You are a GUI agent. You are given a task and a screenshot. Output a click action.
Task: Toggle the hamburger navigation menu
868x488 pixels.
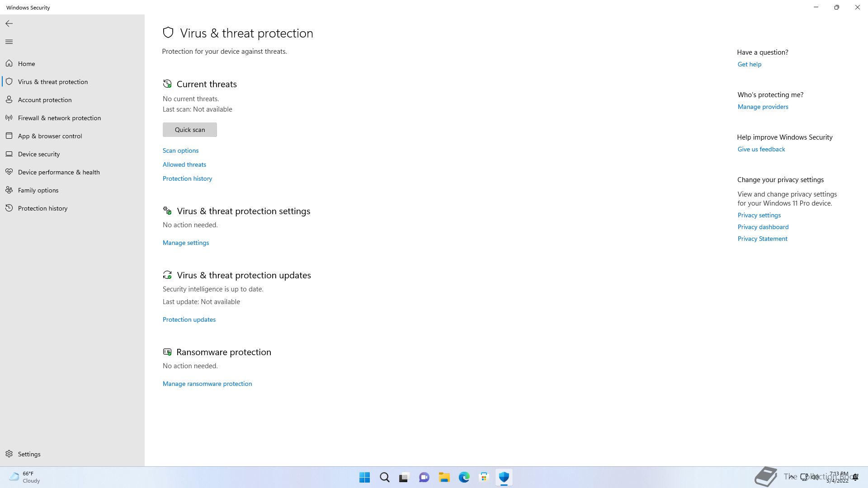(x=9, y=42)
